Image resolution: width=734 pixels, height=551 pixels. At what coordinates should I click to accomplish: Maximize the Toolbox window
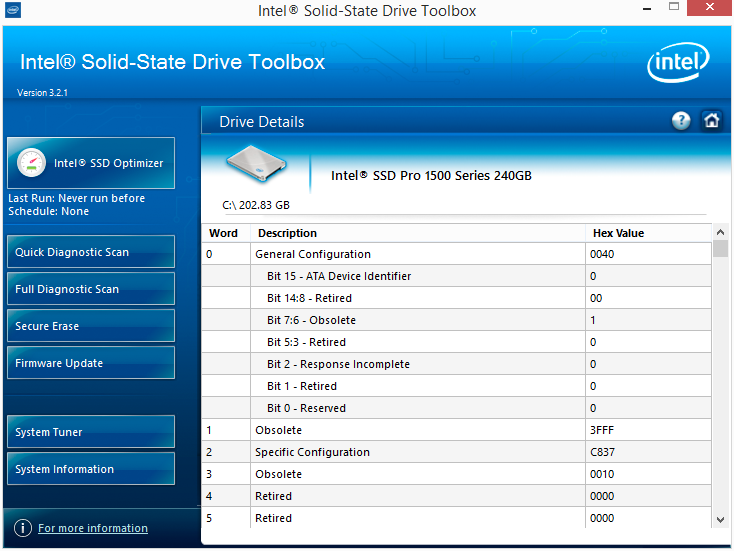(674, 7)
